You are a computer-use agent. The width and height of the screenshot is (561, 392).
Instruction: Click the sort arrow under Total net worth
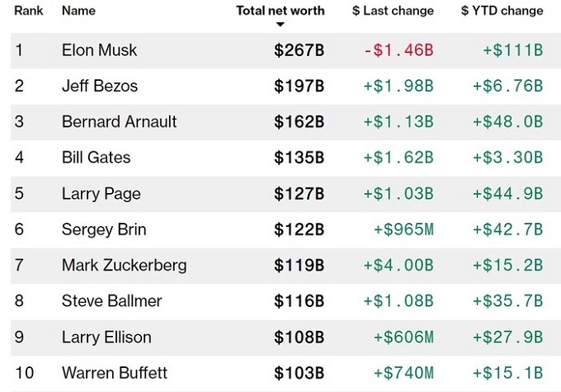[x=280, y=25]
